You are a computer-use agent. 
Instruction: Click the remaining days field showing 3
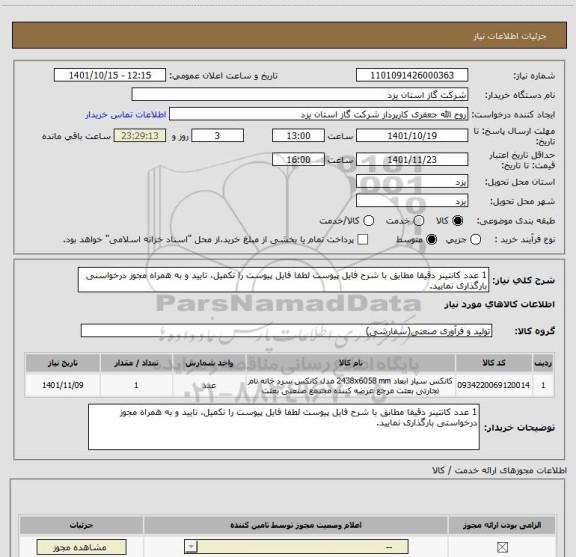tap(217, 136)
